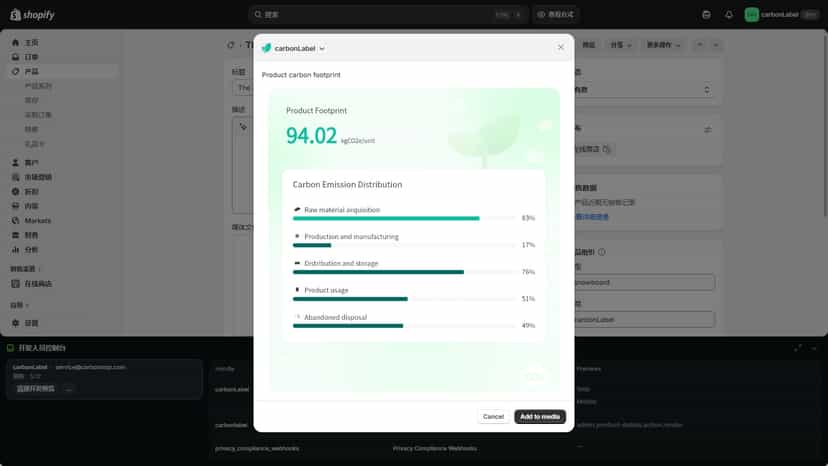Click the blue link in the insights card

[x=591, y=217]
